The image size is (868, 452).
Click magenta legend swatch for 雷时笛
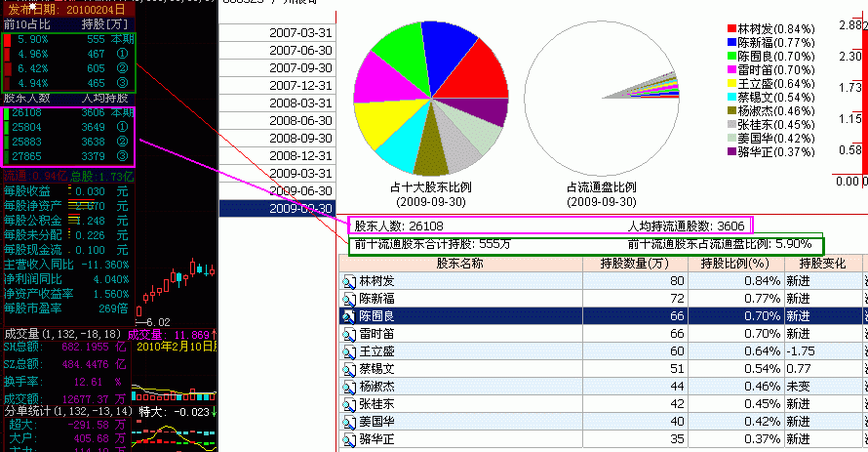click(x=731, y=69)
